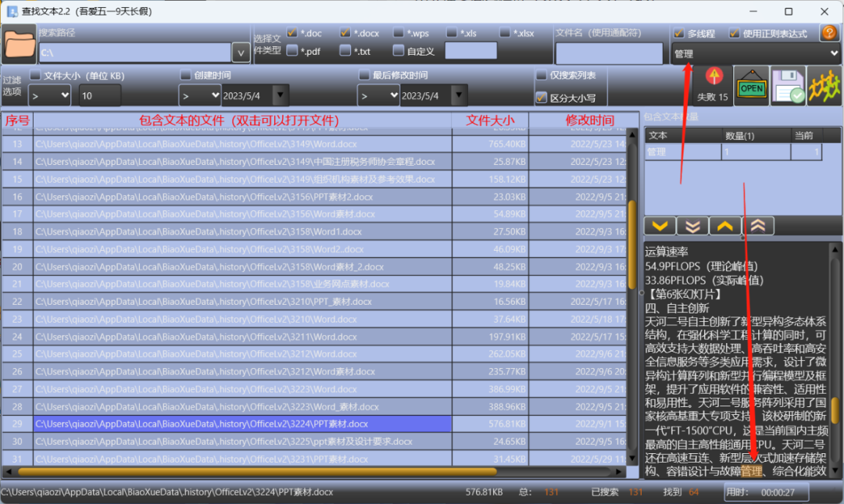Screen dimensions: 844x504
Task: Click the running figures start search icon
Action: coord(824,86)
